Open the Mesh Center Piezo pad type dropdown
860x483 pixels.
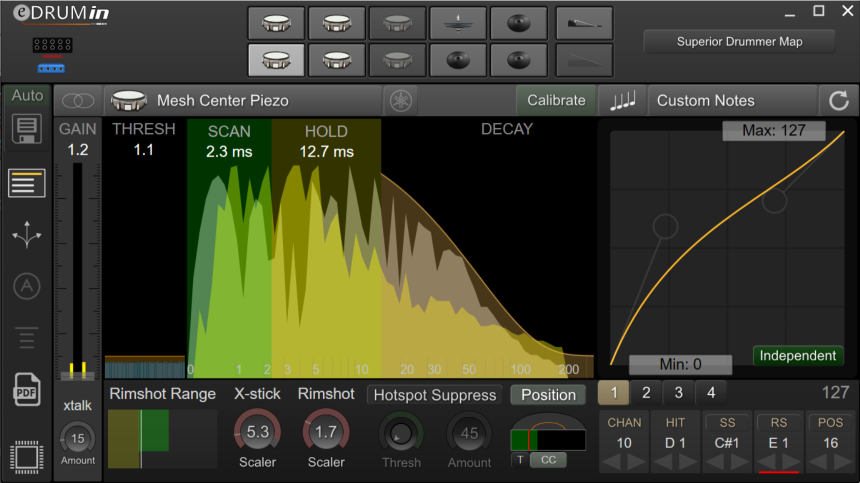pyautogui.click(x=244, y=101)
